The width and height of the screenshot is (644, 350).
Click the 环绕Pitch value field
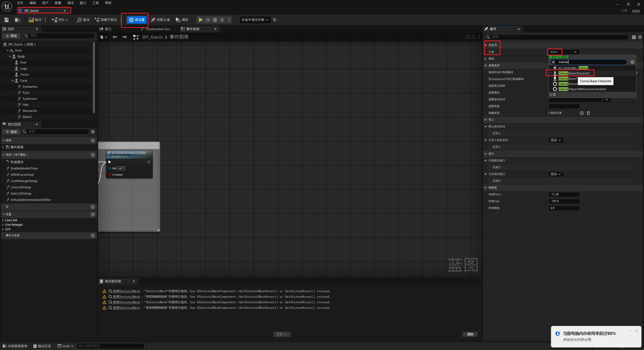[x=564, y=194]
